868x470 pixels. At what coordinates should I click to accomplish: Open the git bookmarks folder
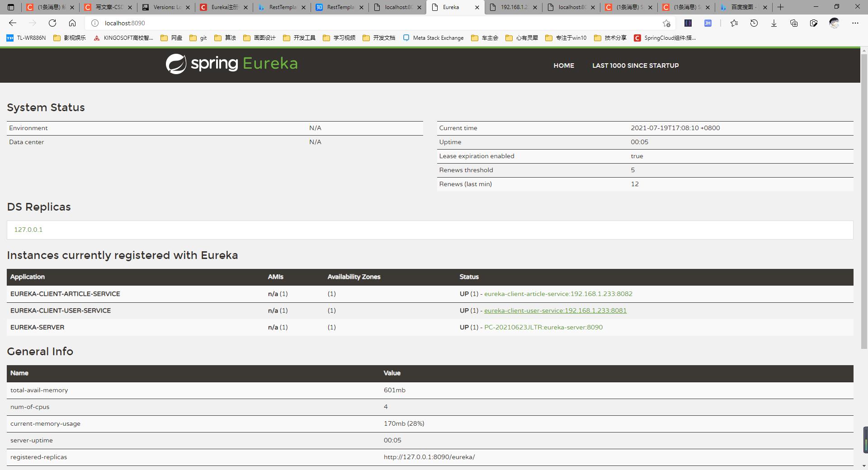pos(198,38)
